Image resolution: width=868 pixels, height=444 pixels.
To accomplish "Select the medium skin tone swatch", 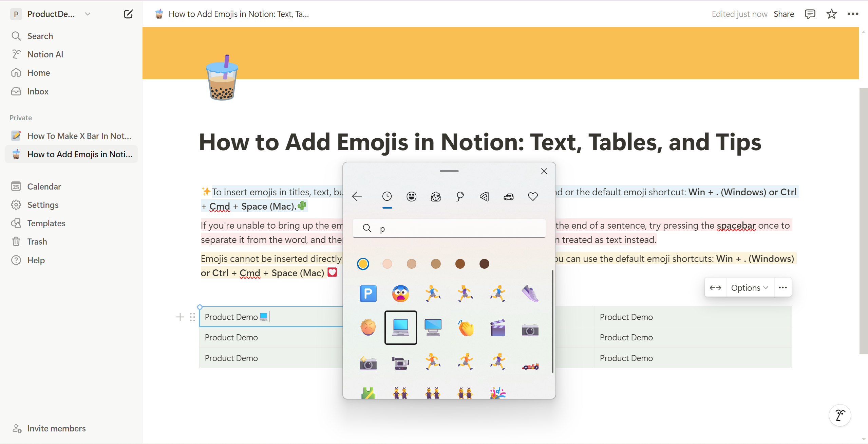I will [x=436, y=264].
